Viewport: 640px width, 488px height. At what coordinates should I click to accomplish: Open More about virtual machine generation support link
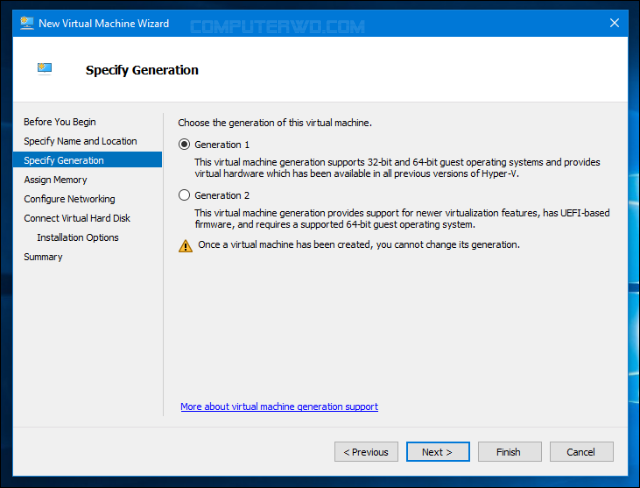point(279,406)
